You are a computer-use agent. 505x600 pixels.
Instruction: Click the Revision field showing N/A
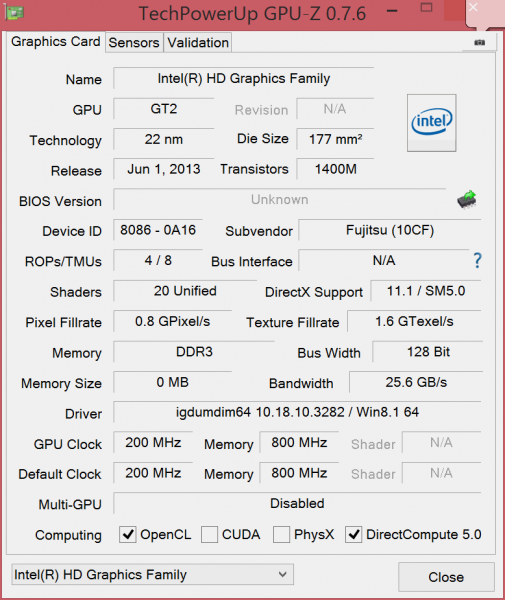335,109
